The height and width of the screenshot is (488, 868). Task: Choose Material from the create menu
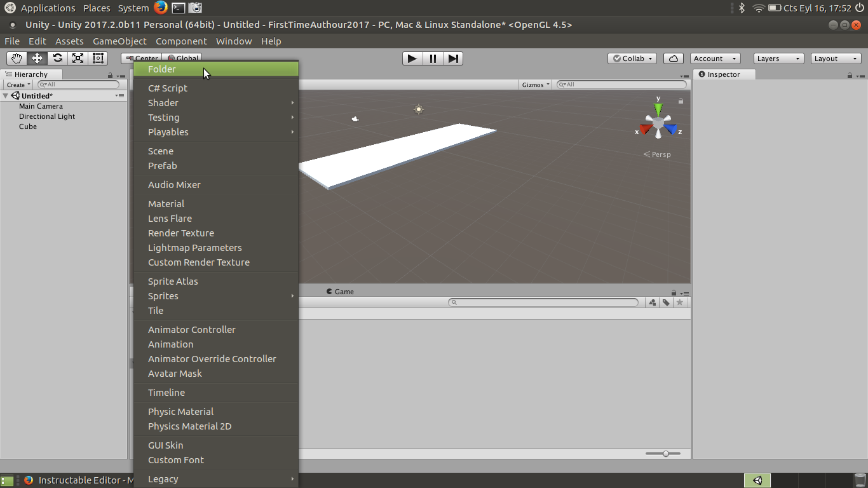(216, 204)
